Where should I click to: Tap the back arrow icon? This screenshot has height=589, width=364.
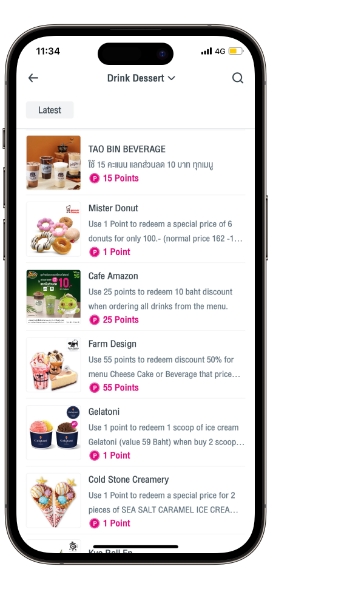point(33,78)
